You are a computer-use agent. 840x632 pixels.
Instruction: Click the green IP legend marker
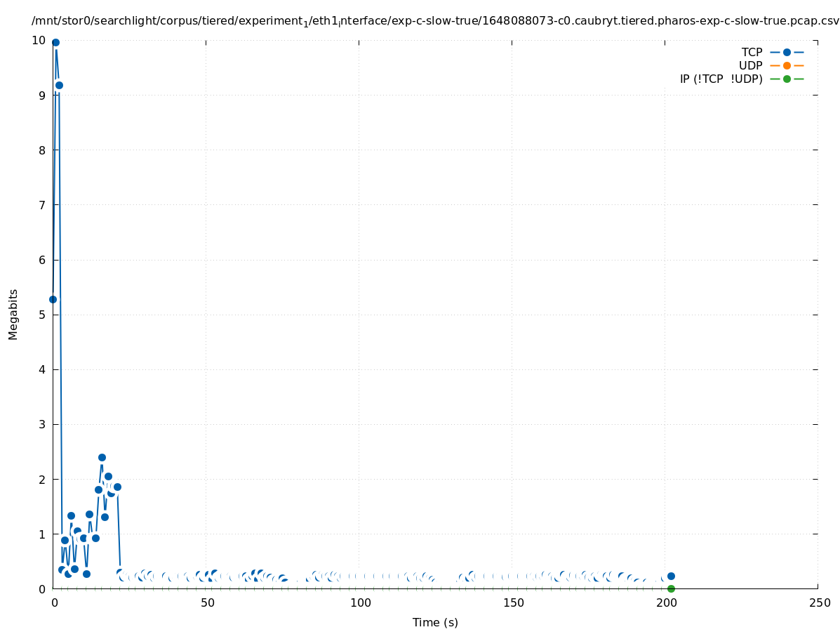tap(787, 79)
